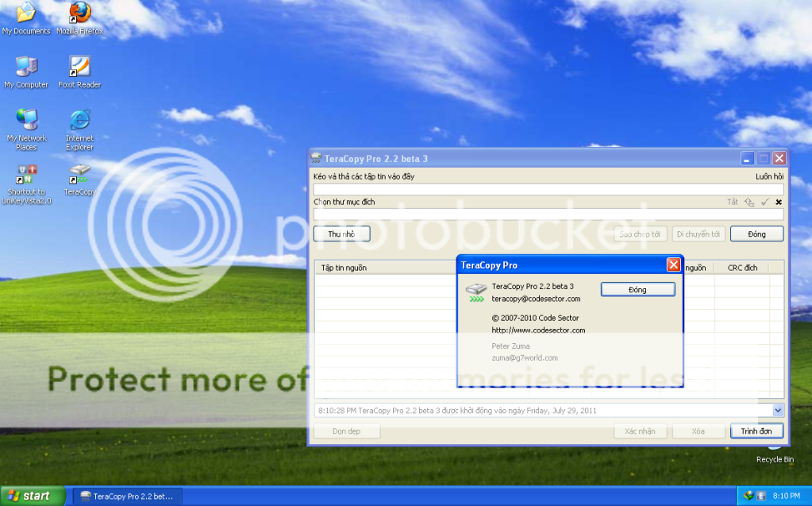Viewport: 812px width, 506px height.
Task: Click the Luôn hỏi overwrite mode label
Action: click(769, 176)
